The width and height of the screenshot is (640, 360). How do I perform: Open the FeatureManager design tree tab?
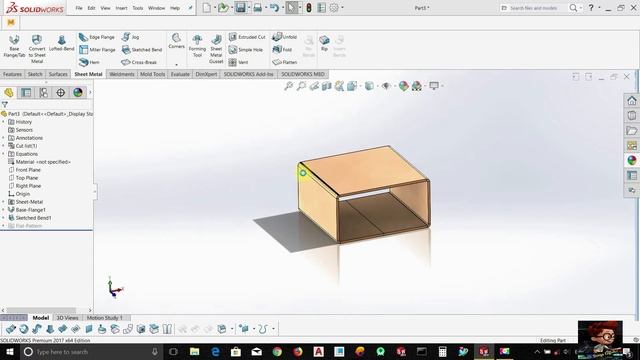coord(9,93)
